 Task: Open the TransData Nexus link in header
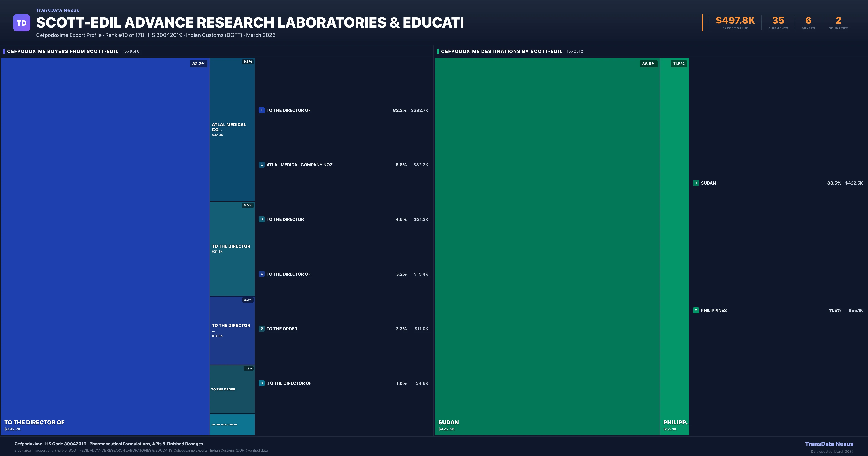point(57,10)
